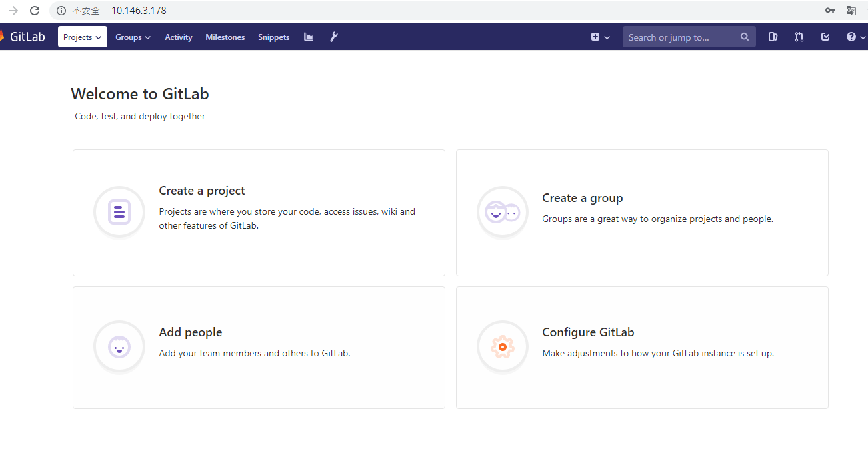Open the instance statistics chart icon
The image size is (868, 461).
309,37
